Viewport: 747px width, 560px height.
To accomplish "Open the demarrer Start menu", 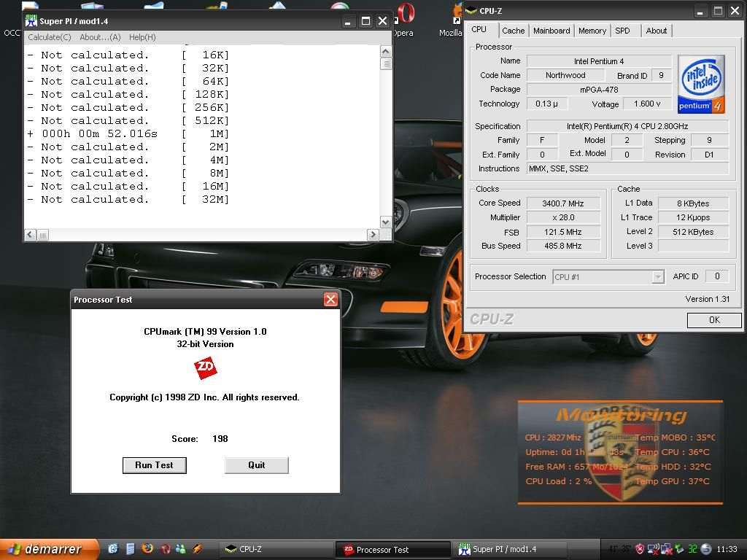I will point(49,549).
